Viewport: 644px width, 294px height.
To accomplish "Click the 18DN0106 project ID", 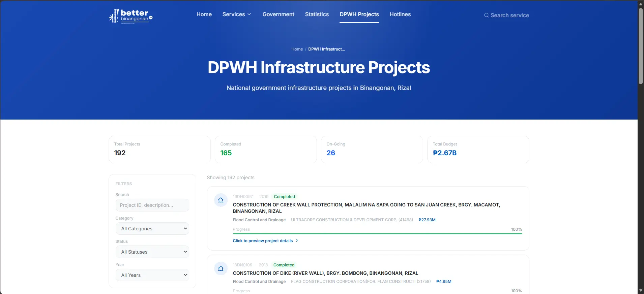I will pyautogui.click(x=242, y=265).
